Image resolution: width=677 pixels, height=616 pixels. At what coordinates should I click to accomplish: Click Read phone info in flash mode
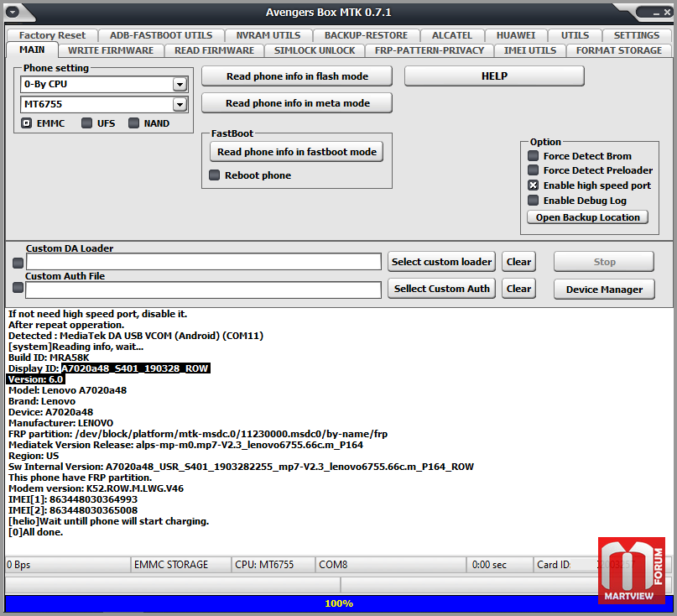[297, 76]
